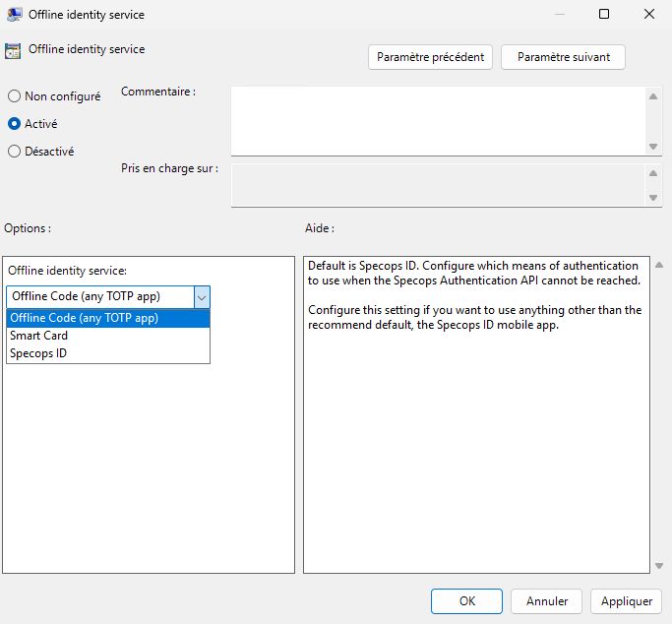Maximize the Offline identity service window
Screen dimensions: 672x624
pyautogui.click(x=604, y=15)
